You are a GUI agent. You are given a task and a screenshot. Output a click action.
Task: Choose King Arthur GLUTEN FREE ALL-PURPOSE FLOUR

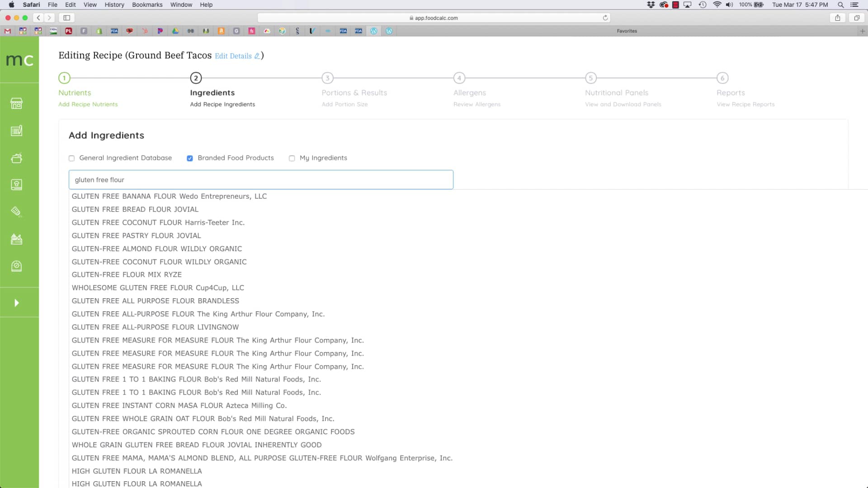coord(198,314)
